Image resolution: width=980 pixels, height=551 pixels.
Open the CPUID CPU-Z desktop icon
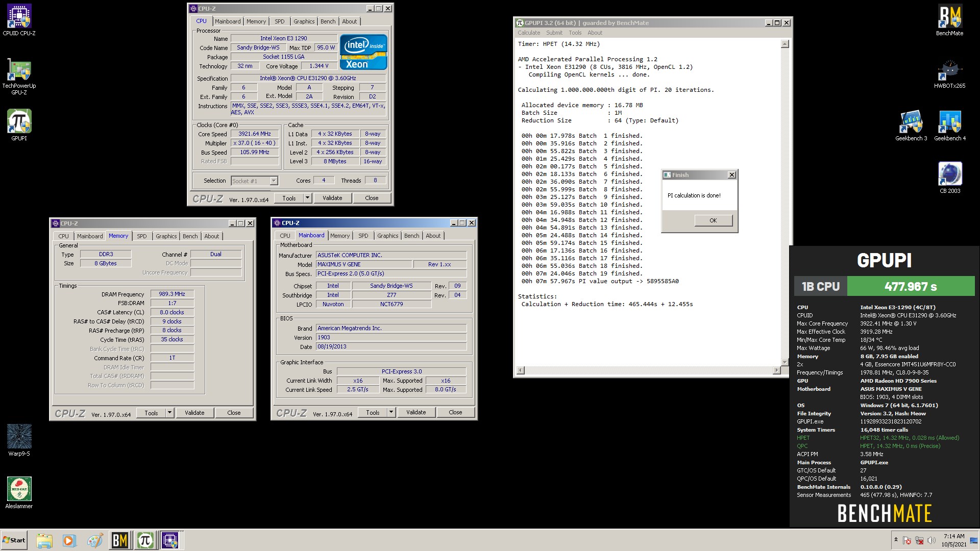(19, 20)
